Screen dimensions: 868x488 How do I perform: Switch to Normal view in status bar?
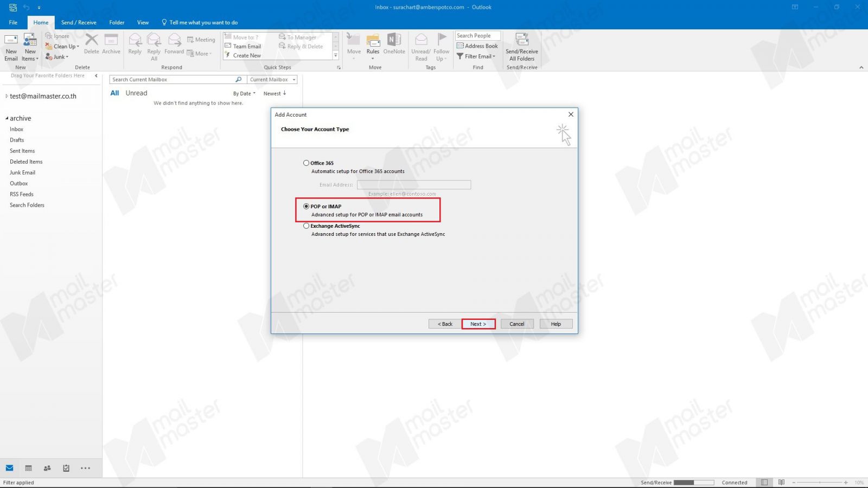pyautogui.click(x=764, y=482)
